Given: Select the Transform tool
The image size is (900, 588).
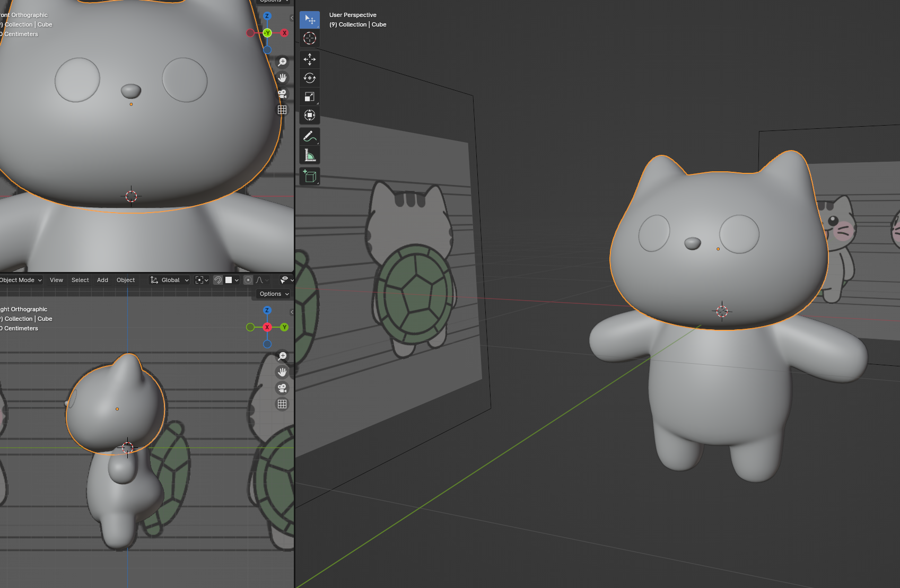Looking at the screenshot, I should pos(310,115).
